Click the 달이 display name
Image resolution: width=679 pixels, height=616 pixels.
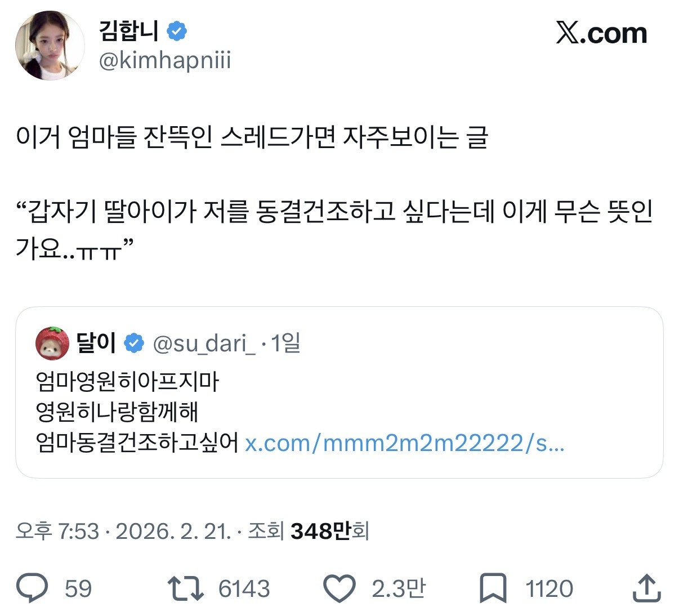(x=96, y=342)
